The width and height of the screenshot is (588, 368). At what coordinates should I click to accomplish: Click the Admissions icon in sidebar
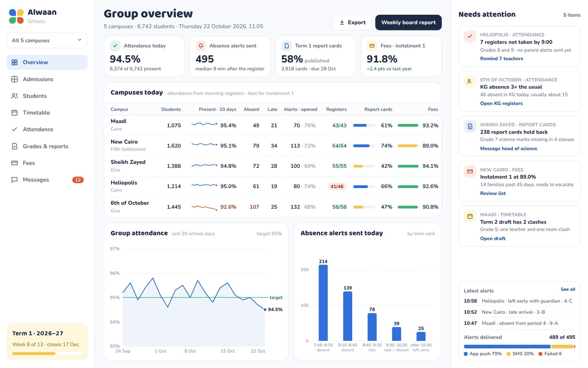click(14, 79)
